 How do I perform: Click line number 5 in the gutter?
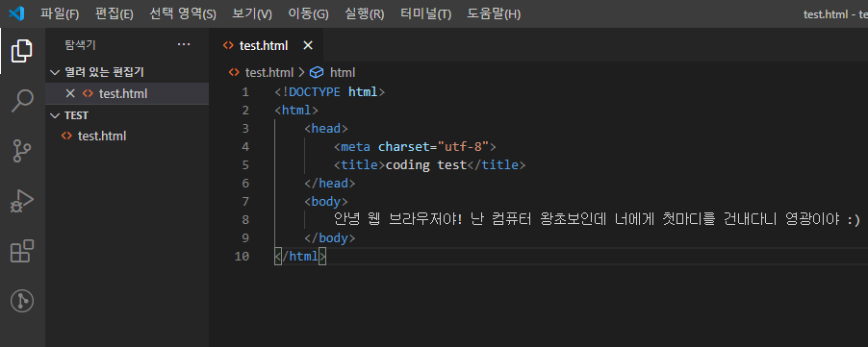[245, 164]
